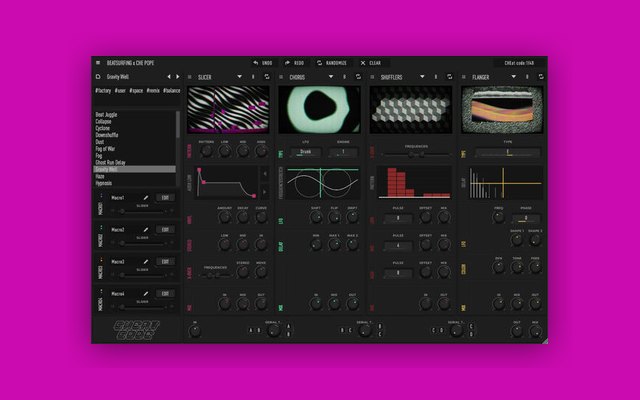Toggle the A routing button on the left of the first Serial knob
Image resolution: width=640 pixels, height=400 pixels.
click(251, 330)
